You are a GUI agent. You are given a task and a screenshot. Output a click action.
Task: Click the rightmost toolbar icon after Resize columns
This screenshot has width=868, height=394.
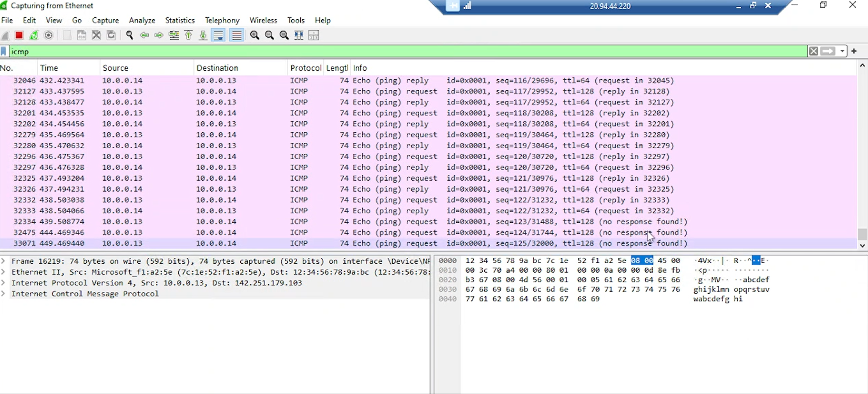pos(314,36)
